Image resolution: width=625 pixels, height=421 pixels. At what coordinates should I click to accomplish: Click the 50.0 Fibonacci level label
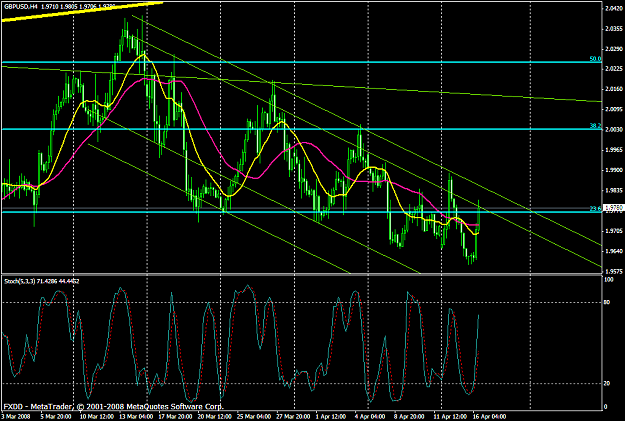coord(595,59)
